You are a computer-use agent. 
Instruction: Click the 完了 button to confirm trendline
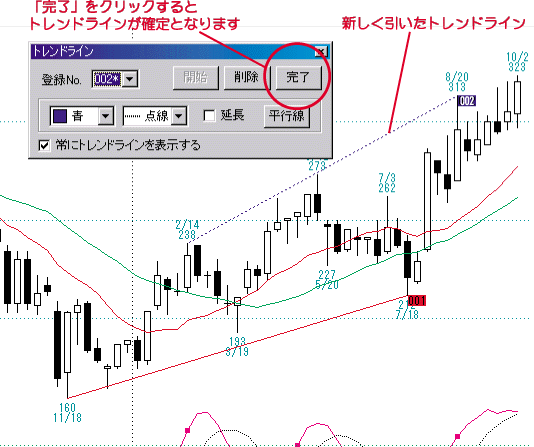coord(298,78)
